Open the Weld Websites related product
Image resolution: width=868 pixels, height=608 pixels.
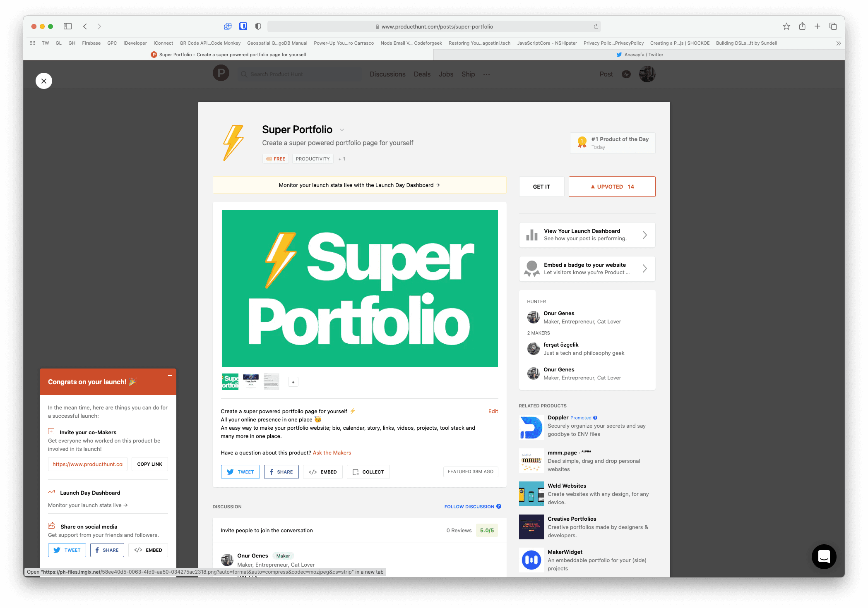(x=587, y=494)
